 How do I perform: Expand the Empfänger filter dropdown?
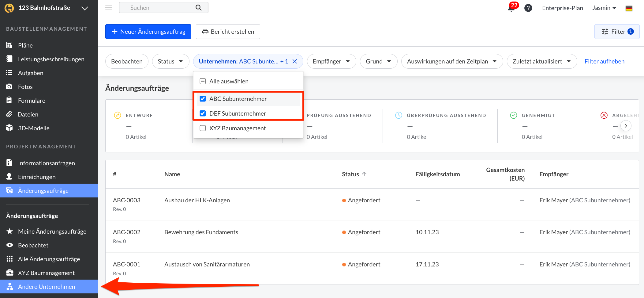(331, 61)
